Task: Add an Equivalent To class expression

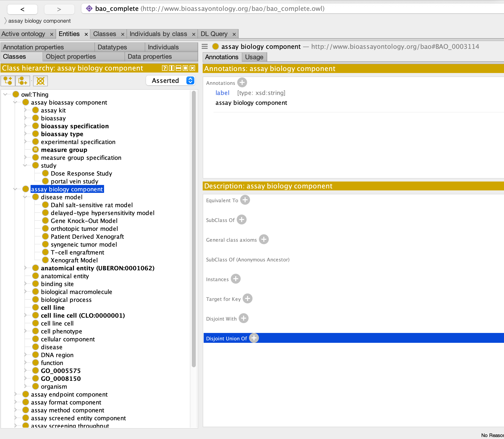Action: click(245, 200)
